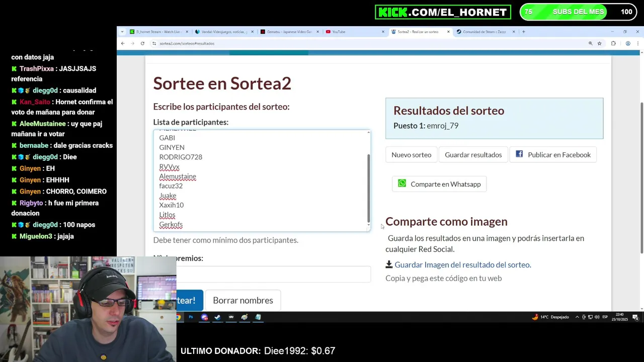Viewport: 644px width, 362px height.
Task: Open the notification center icon
Action: (635, 317)
